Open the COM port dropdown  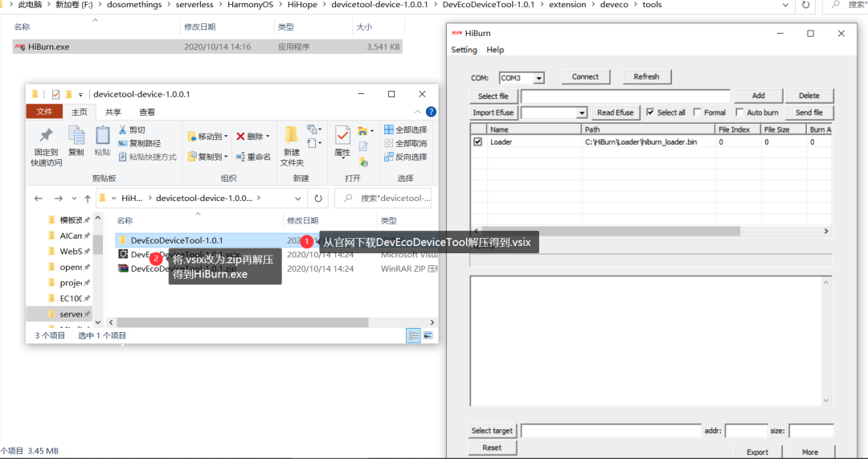tap(538, 78)
